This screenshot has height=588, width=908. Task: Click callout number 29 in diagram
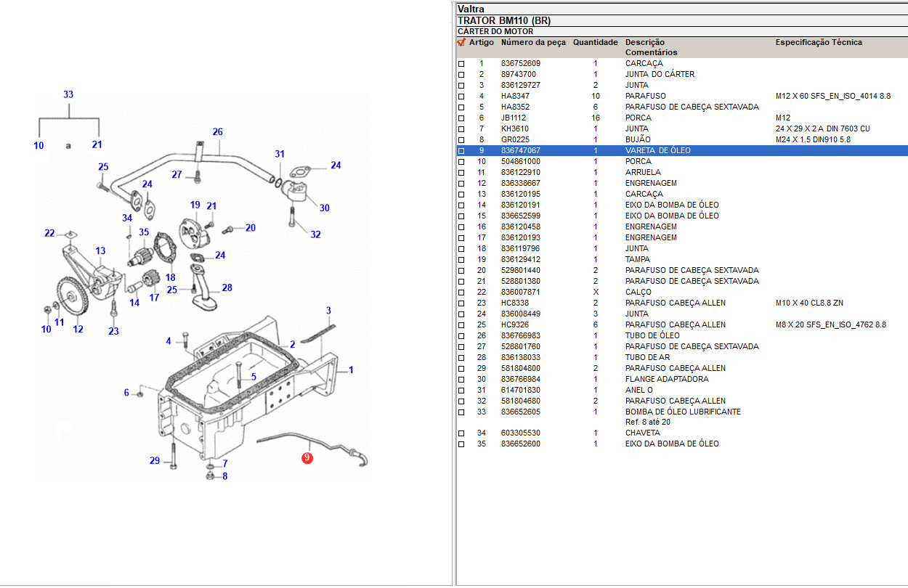(x=155, y=460)
